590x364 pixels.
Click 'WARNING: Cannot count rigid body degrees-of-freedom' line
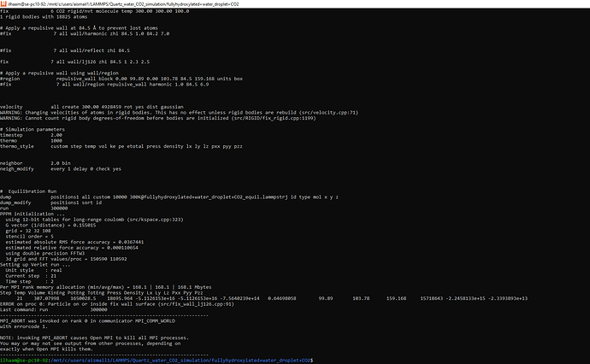point(158,119)
